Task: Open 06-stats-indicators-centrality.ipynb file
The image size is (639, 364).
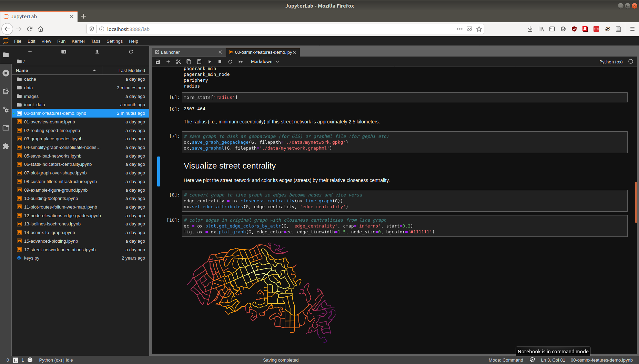Action: 58,164
